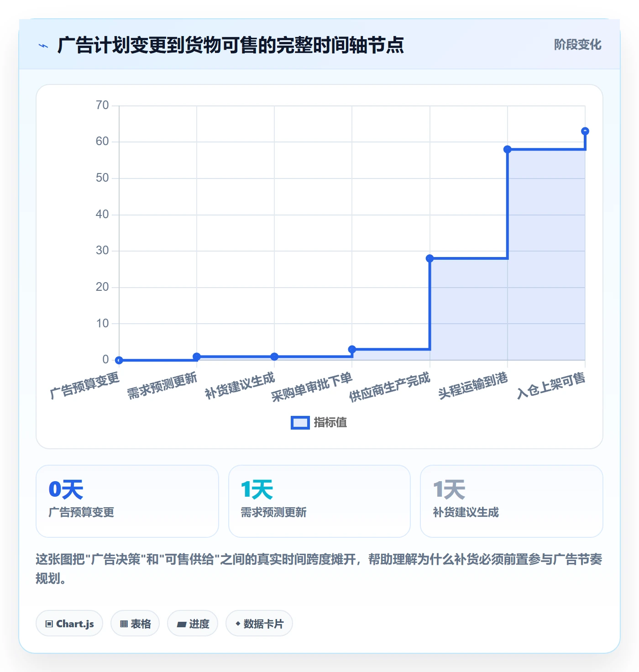Click the 进度 tag chip
The height and width of the screenshot is (672, 639).
click(x=193, y=623)
